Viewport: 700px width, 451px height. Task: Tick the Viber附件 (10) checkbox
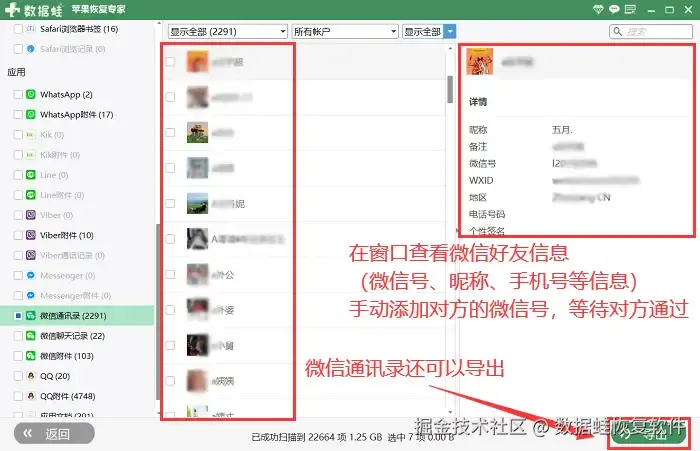[x=18, y=235]
